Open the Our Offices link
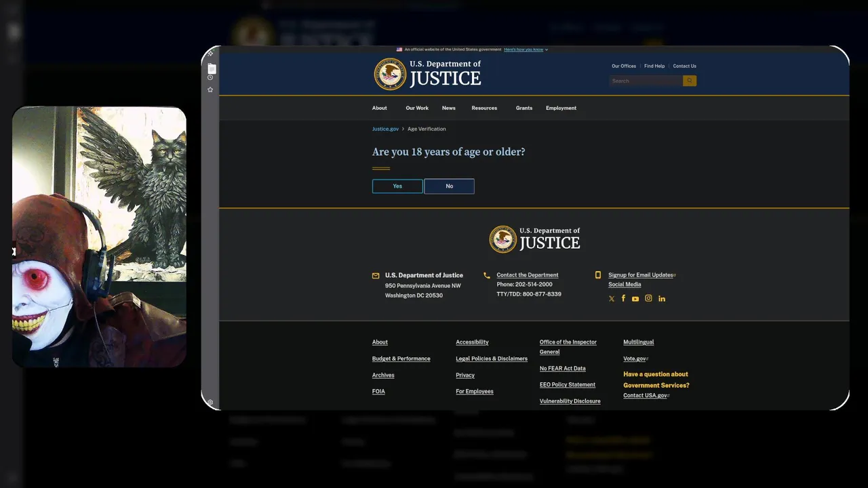The width and height of the screenshot is (868, 488). 624,66
